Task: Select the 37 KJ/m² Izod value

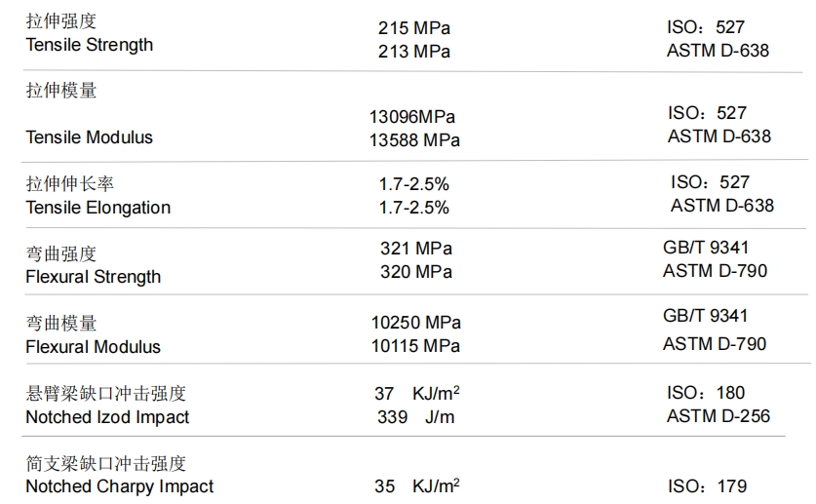Action: pyautogui.click(x=417, y=394)
